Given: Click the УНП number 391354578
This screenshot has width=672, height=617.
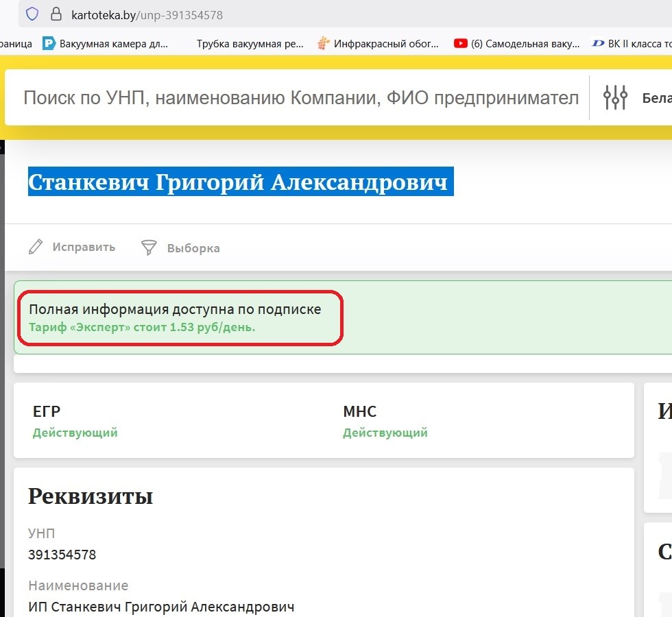Looking at the screenshot, I should click(x=62, y=555).
